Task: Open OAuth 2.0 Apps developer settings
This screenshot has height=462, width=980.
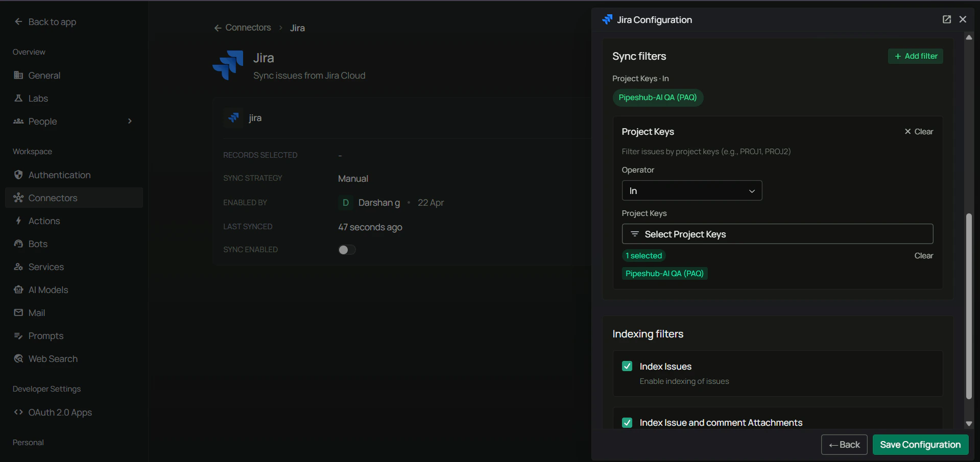Action: coord(74,412)
